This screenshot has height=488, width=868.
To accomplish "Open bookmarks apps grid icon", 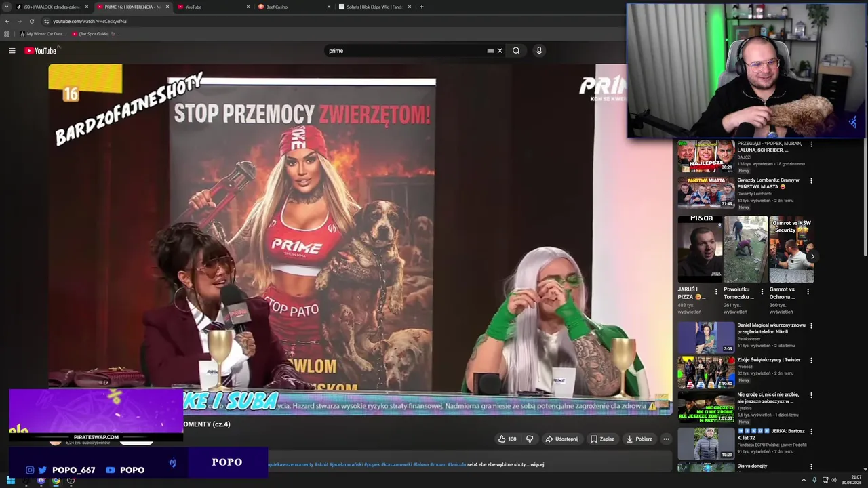I will pos(7,33).
